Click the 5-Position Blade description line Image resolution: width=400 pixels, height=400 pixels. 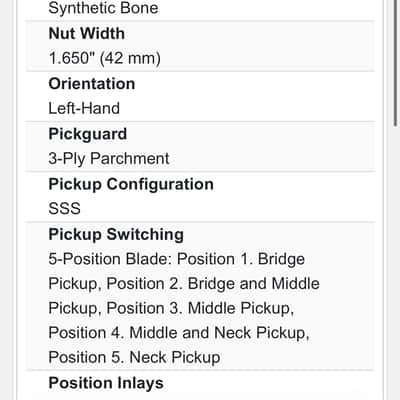click(177, 259)
